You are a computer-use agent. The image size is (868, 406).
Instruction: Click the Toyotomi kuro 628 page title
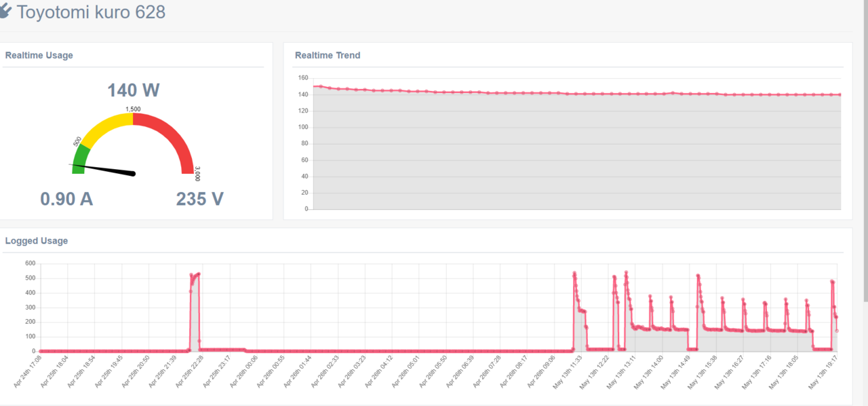point(91,12)
